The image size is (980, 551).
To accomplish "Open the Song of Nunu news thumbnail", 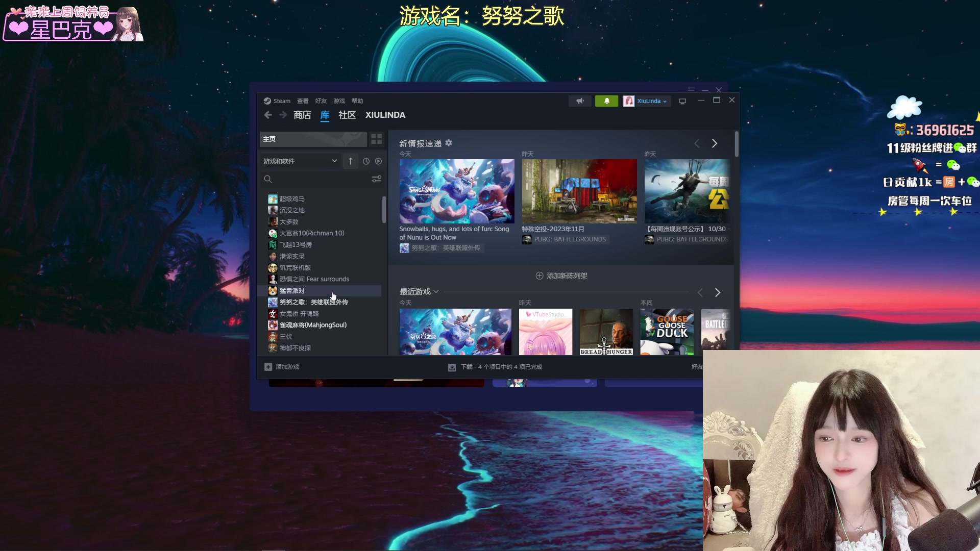I will coord(457,191).
